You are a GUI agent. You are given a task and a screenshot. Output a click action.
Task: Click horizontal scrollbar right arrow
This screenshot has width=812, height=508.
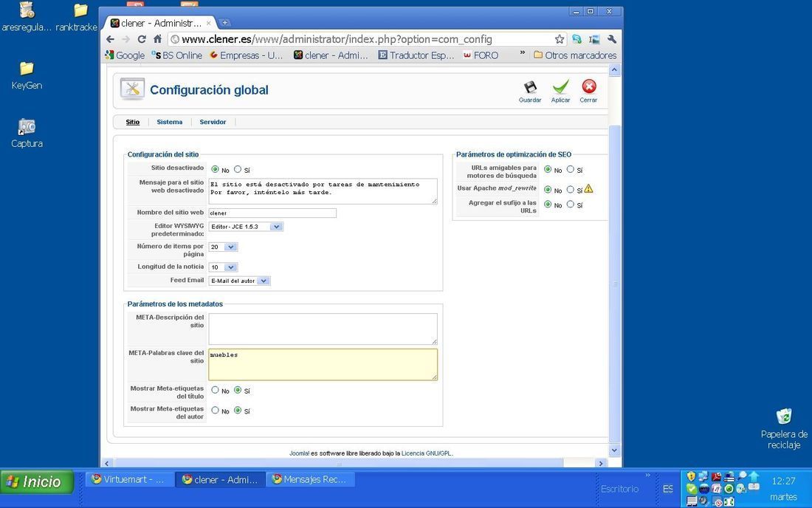click(x=601, y=464)
